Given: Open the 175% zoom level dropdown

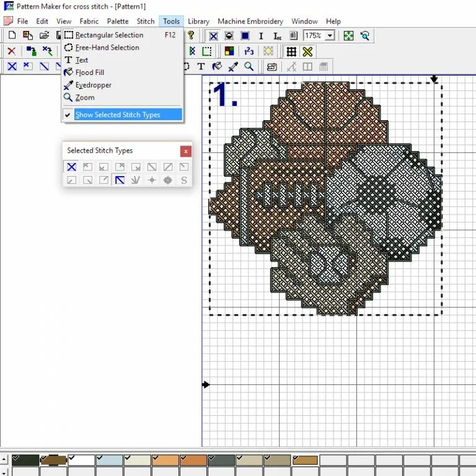Looking at the screenshot, I should (330, 35).
